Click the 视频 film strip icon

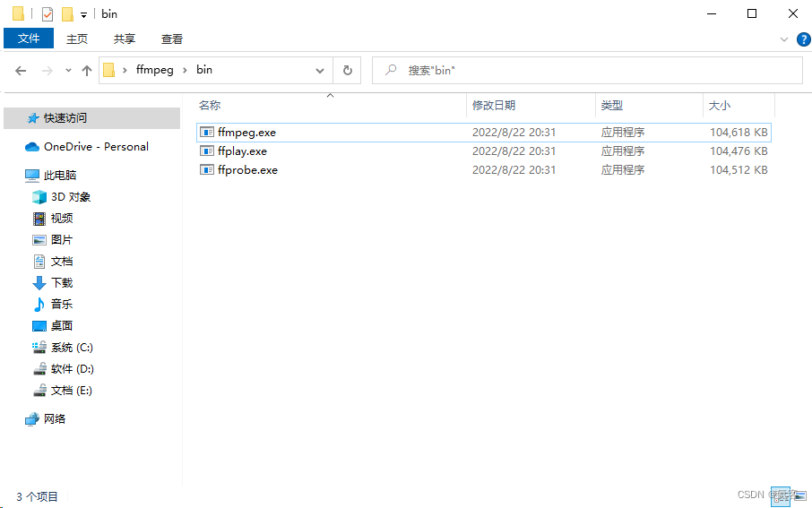click(x=39, y=219)
